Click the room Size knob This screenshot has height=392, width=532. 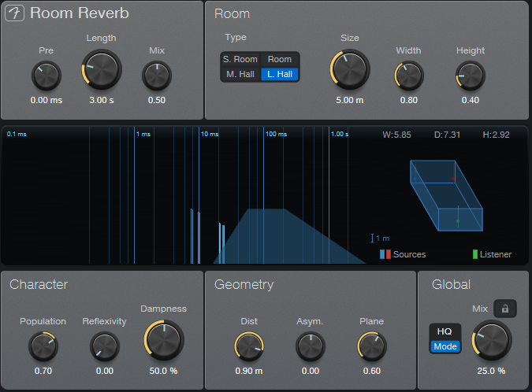(350, 69)
